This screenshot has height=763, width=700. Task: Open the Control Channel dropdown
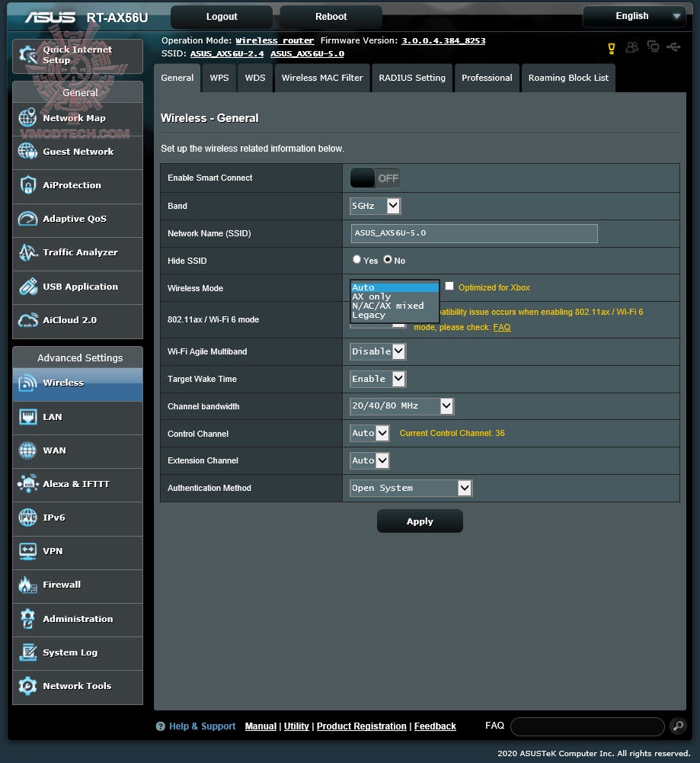click(369, 433)
